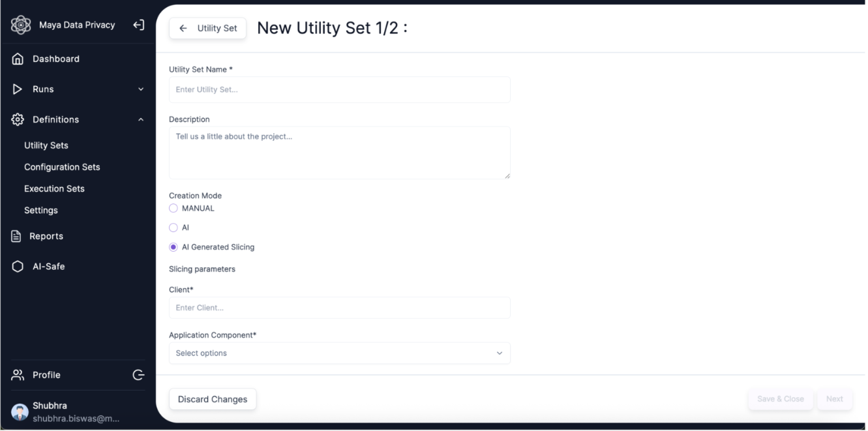Click the Dashboard home icon
868x431 pixels.
[18, 59]
